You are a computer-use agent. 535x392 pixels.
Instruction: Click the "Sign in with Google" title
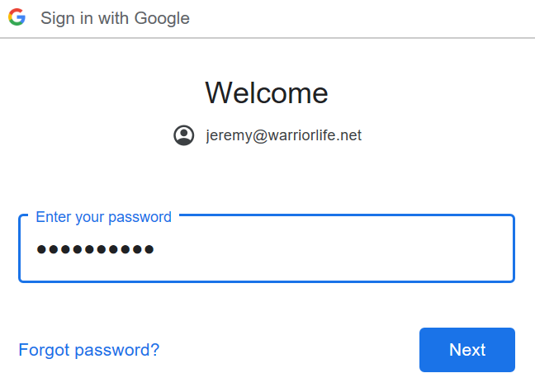(115, 18)
